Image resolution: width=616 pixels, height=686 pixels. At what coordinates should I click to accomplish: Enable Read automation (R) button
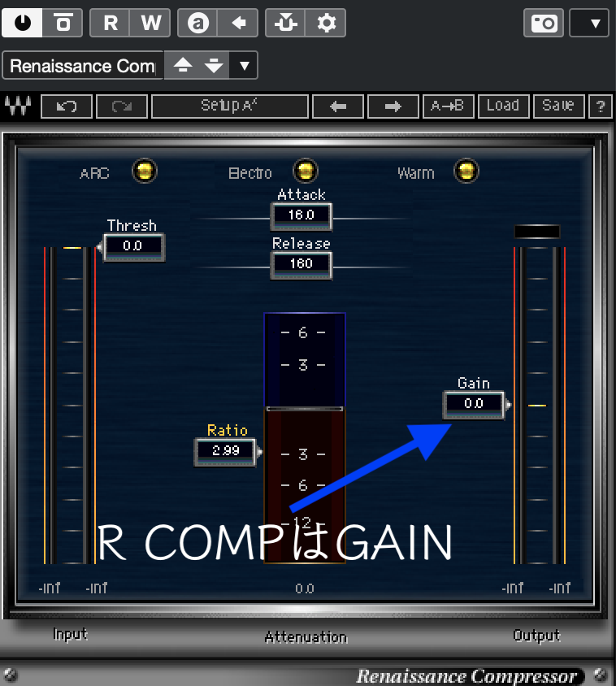(110, 22)
